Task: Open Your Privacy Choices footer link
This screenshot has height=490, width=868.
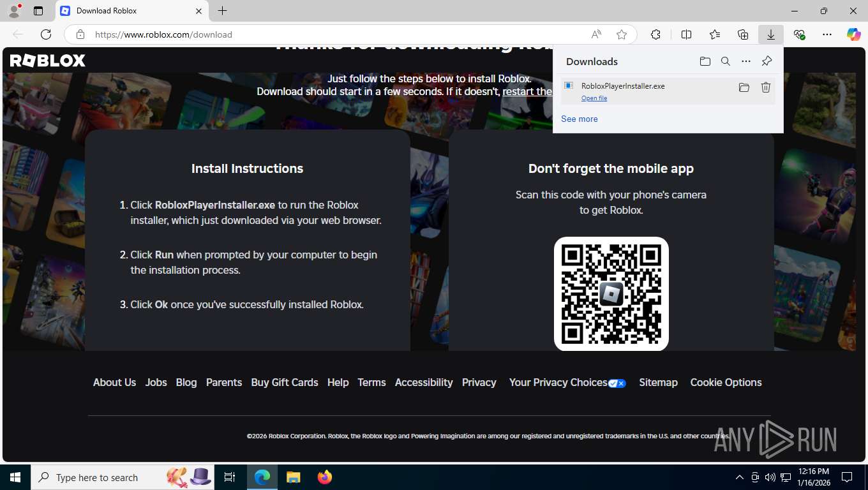Action: click(x=567, y=382)
